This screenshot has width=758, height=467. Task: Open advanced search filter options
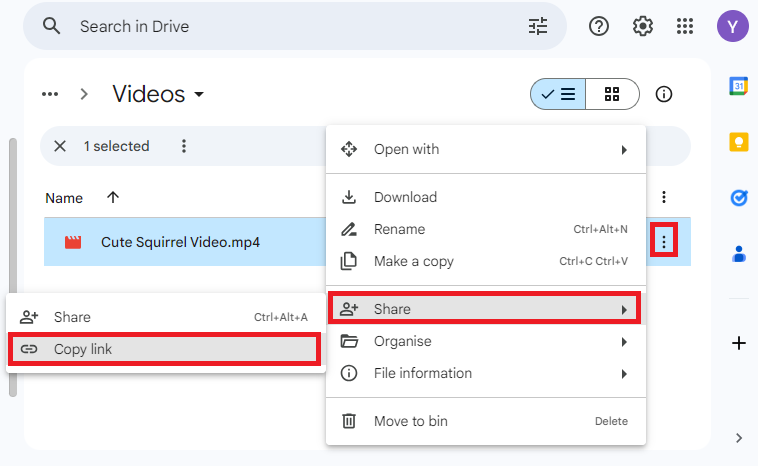(538, 26)
